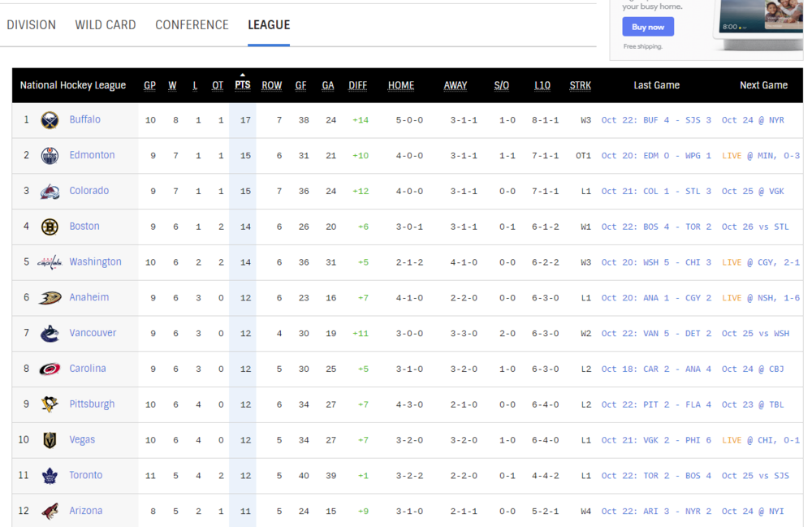Viewport: 812px width, 527px height.
Task: Sort standings by ROW column
Action: (272, 85)
